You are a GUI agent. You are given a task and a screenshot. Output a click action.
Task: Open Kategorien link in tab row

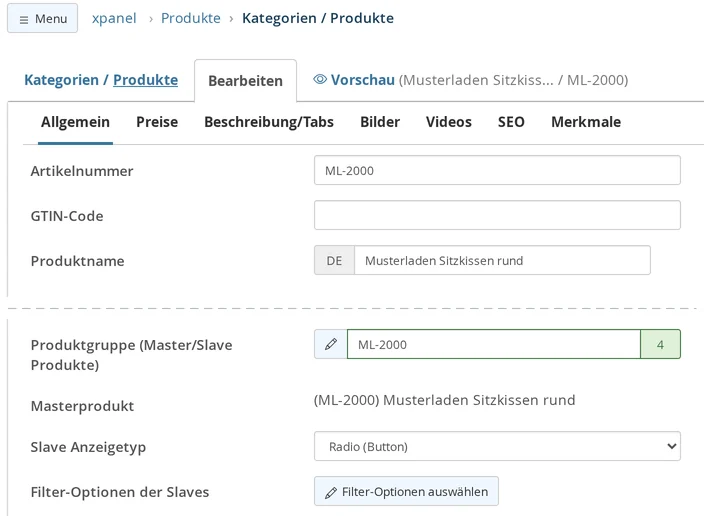(62, 80)
